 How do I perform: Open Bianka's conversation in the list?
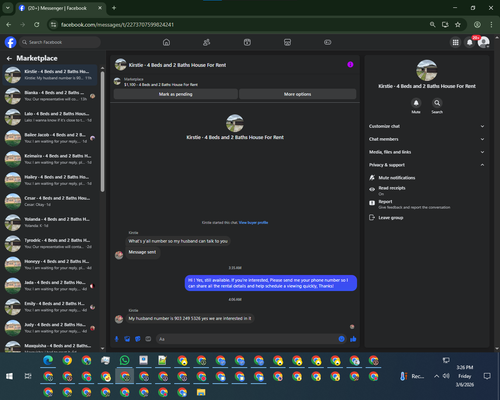[x=50, y=96]
